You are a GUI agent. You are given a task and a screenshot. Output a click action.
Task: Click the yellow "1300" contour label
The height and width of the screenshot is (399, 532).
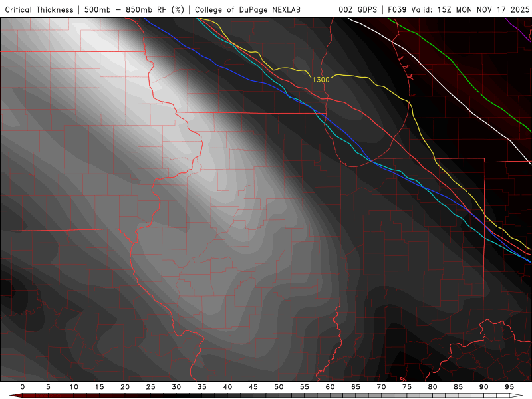pos(321,80)
